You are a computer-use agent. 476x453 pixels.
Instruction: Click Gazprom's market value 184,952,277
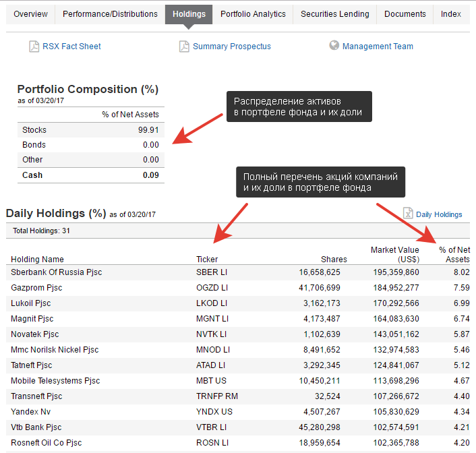pyautogui.click(x=396, y=288)
